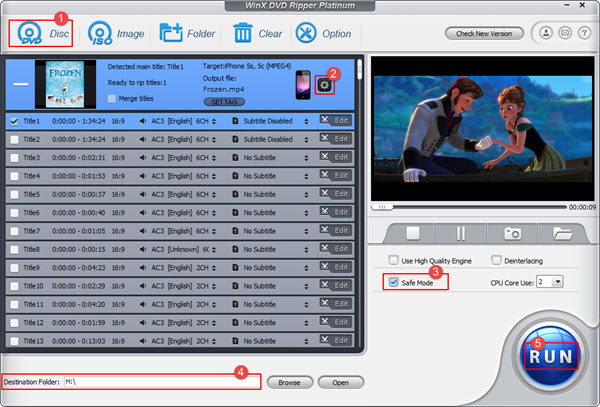Toggle Safe Mode checkbox
Viewport: 600px width, 407px height.
pos(393,282)
